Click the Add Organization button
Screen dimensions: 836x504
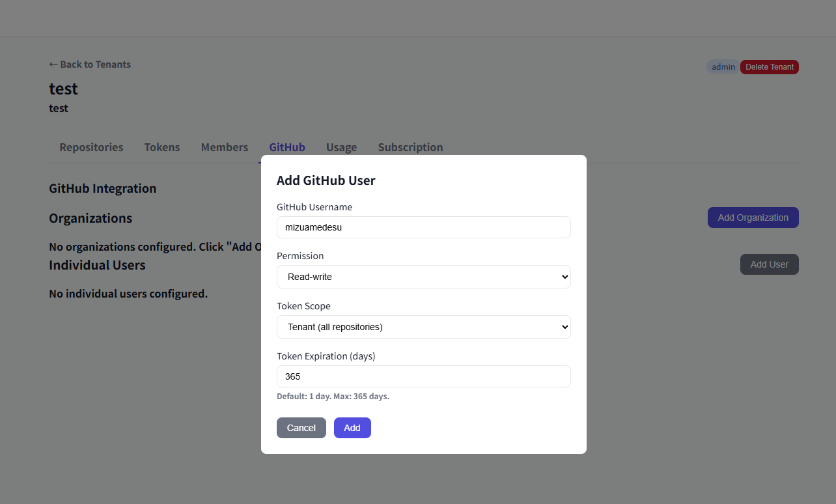coord(753,217)
